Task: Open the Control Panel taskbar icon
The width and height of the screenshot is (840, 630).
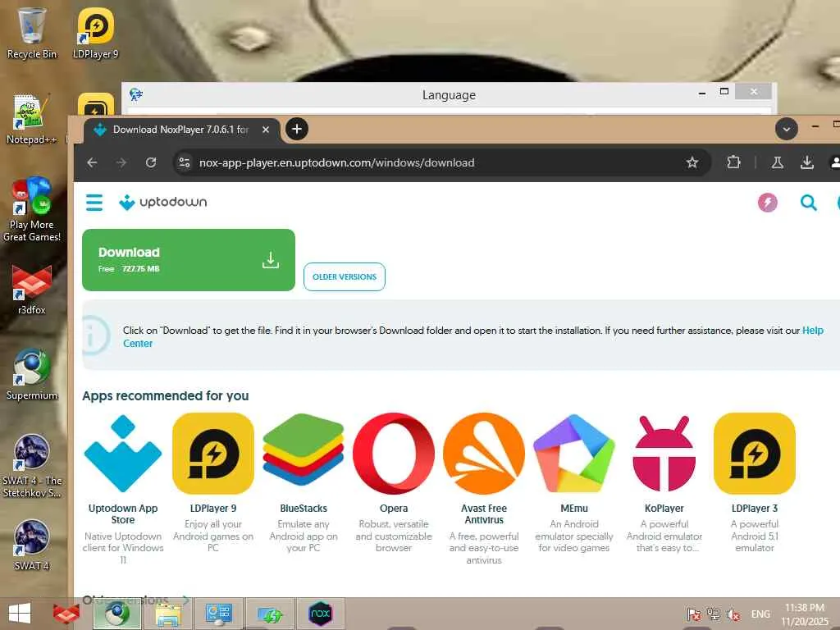Action: tap(218, 614)
